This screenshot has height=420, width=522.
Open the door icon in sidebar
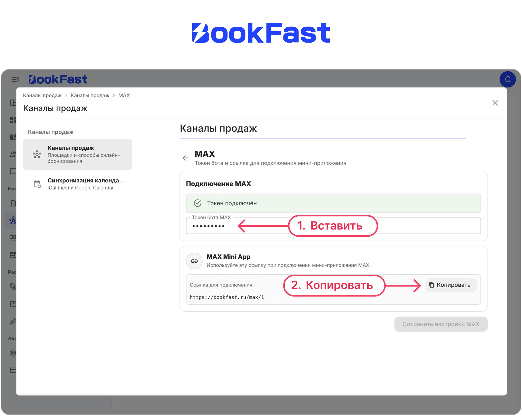(13, 203)
